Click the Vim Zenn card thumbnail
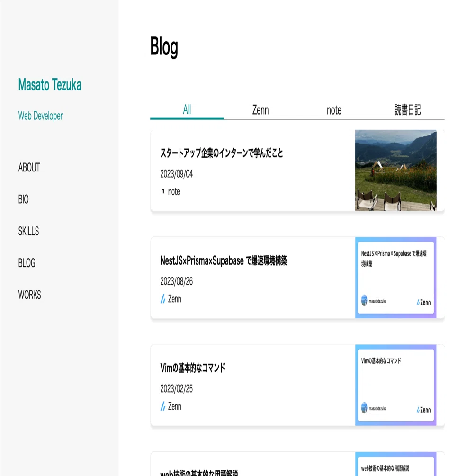 point(396,385)
